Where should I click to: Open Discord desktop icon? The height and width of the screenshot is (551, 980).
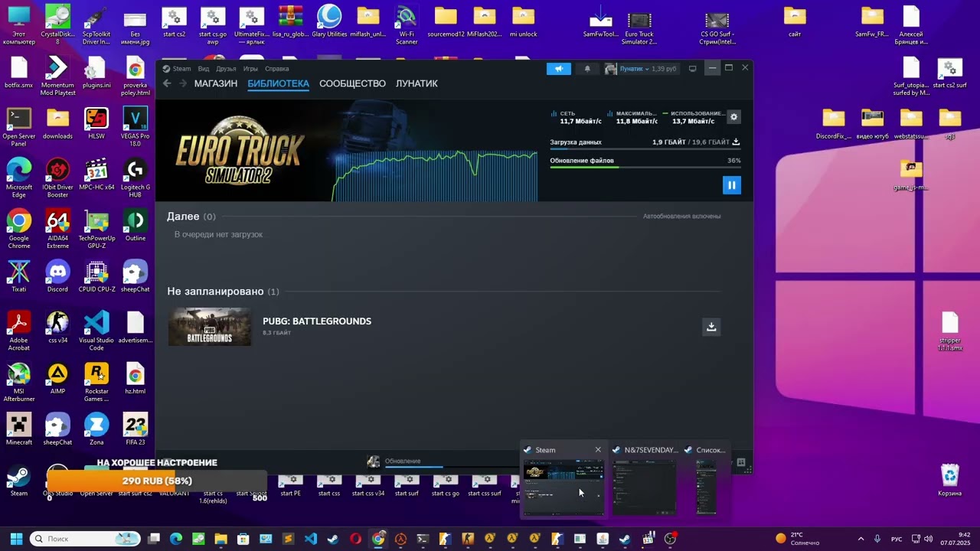click(x=57, y=276)
